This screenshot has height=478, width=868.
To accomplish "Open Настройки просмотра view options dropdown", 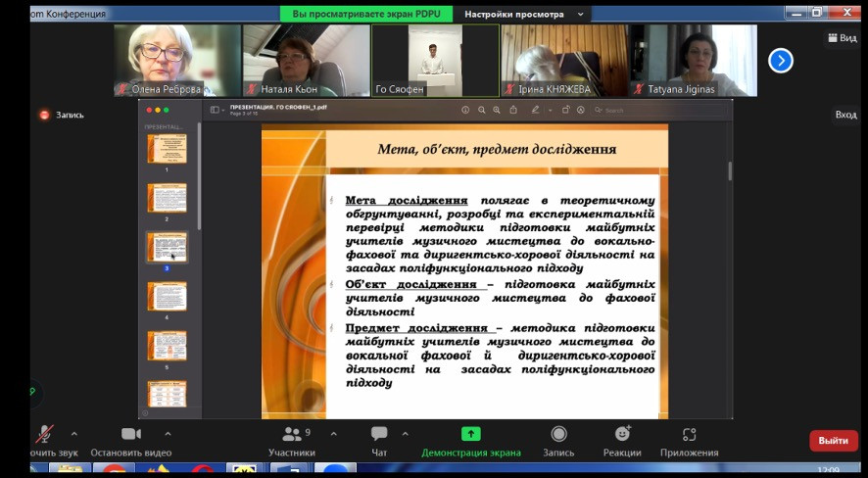I will click(524, 15).
